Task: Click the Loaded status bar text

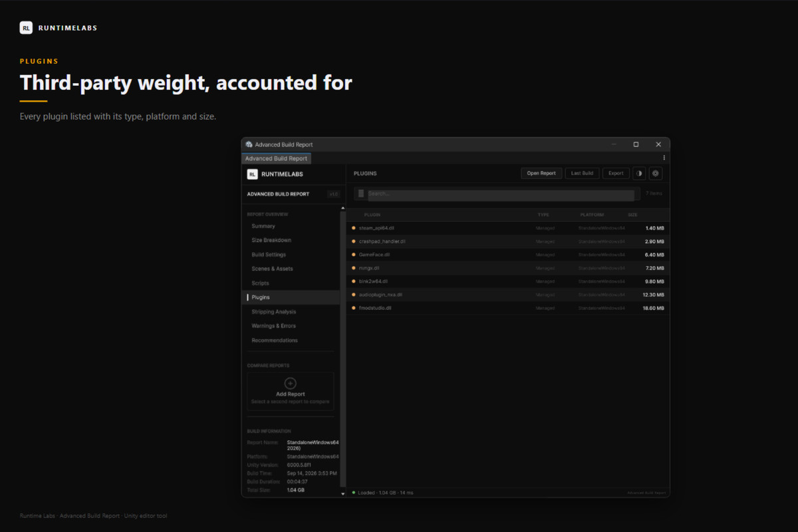Action: point(386,493)
